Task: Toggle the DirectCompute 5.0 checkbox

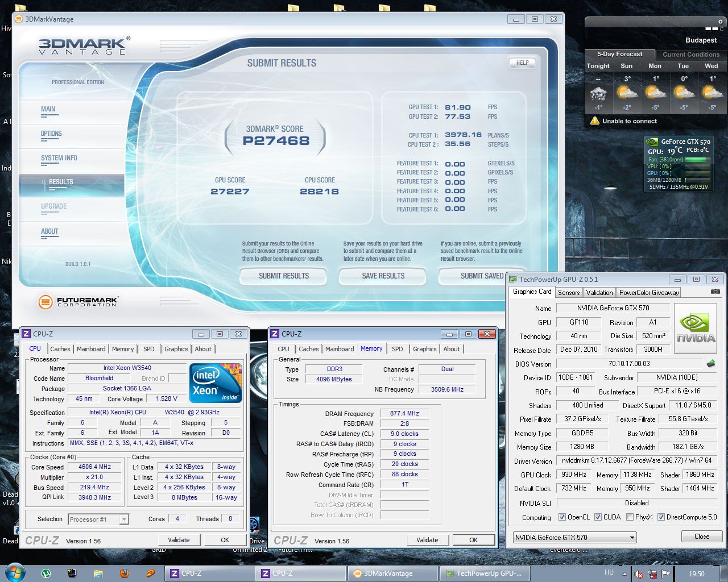Action: [x=661, y=517]
